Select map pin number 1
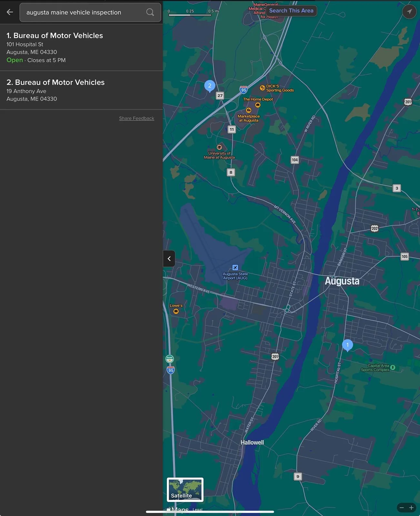The height and width of the screenshot is (516, 420). point(347,345)
